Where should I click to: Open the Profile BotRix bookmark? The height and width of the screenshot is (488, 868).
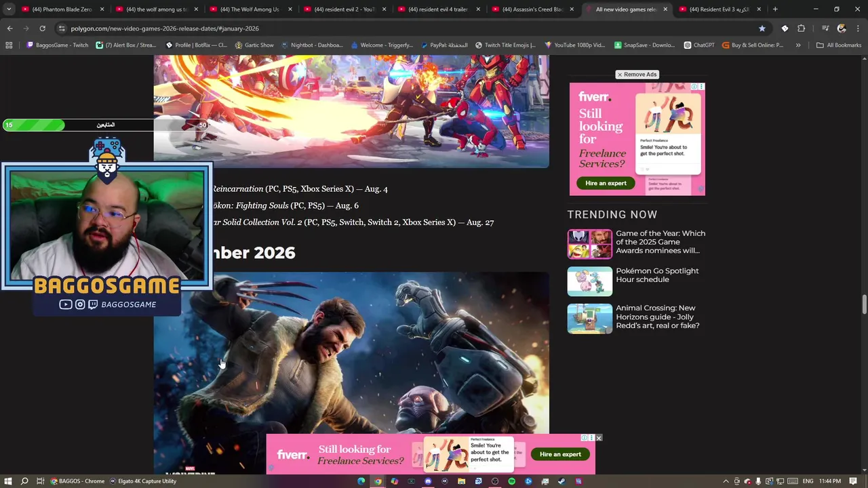(197, 45)
